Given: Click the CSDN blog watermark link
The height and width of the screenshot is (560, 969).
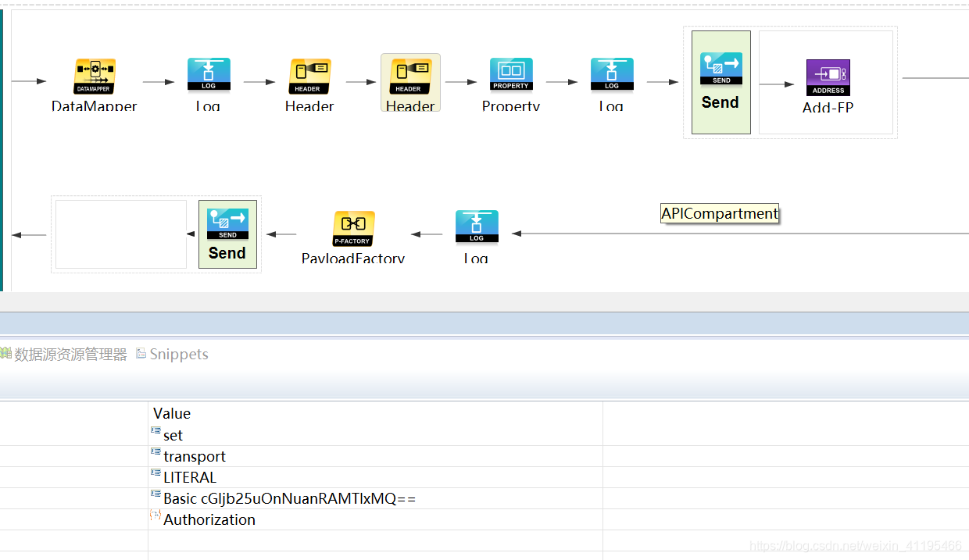Looking at the screenshot, I should click(x=855, y=546).
